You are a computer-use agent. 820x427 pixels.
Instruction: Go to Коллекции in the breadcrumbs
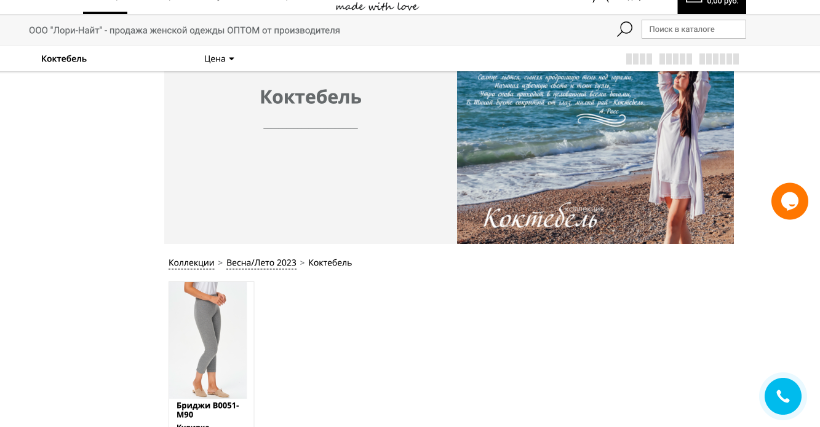191,263
